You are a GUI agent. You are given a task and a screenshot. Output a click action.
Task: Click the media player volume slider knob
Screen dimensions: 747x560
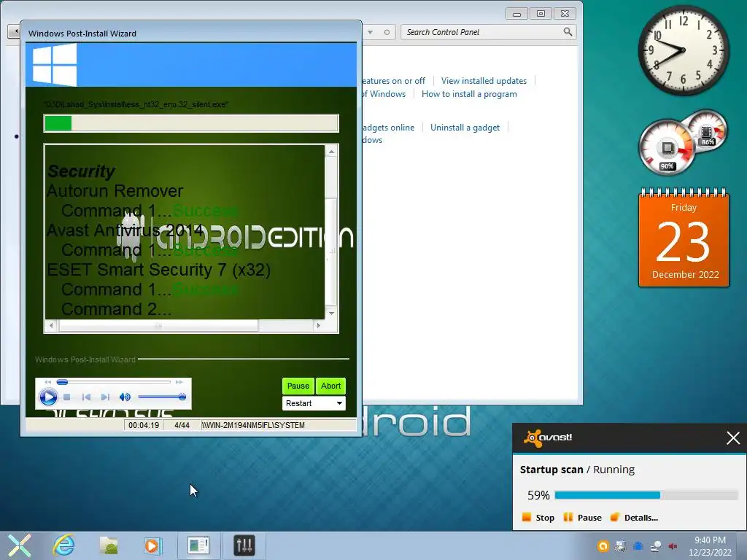[182, 397]
